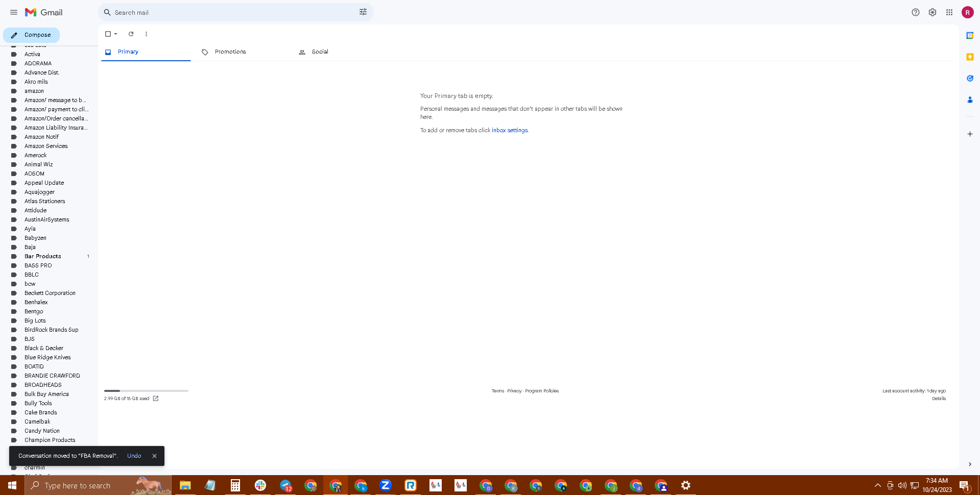Show hidden system tray icons
The height and width of the screenshot is (495, 980).
(x=877, y=485)
